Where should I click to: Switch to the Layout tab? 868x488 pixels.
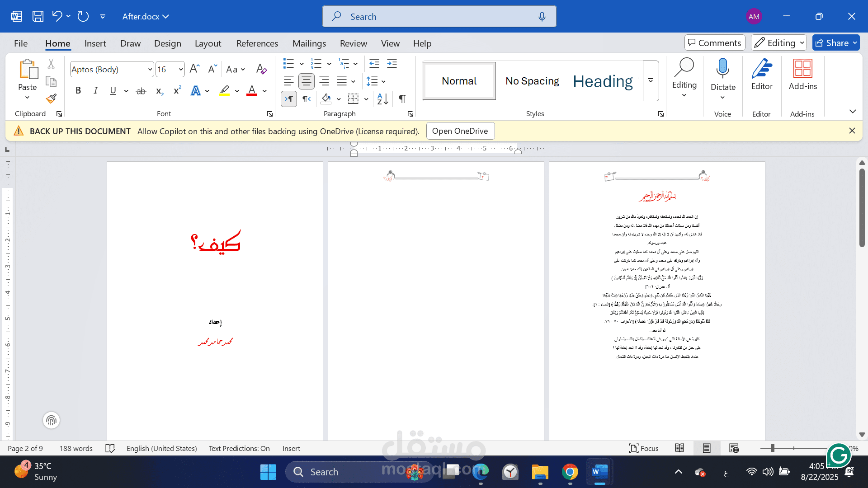coord(208,43)
